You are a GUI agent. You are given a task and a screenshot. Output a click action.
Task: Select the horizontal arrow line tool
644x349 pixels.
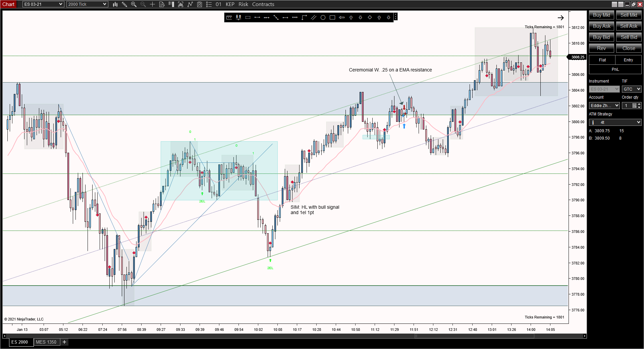tap(285, 17)
